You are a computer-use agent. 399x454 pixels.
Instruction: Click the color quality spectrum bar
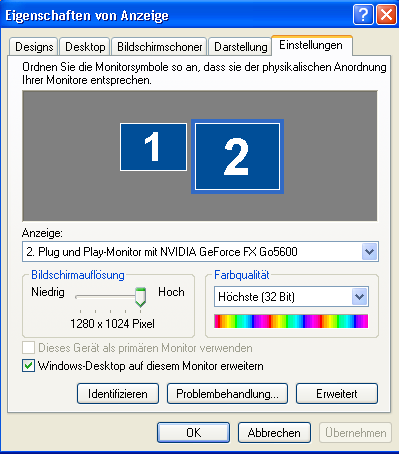(291, 321)
